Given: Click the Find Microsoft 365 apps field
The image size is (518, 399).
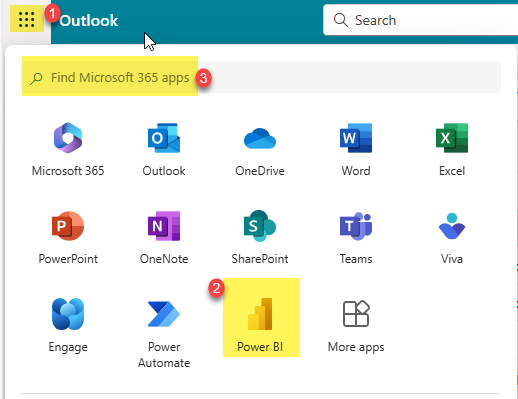Looking at the screenshot, I should click(261, 77).
